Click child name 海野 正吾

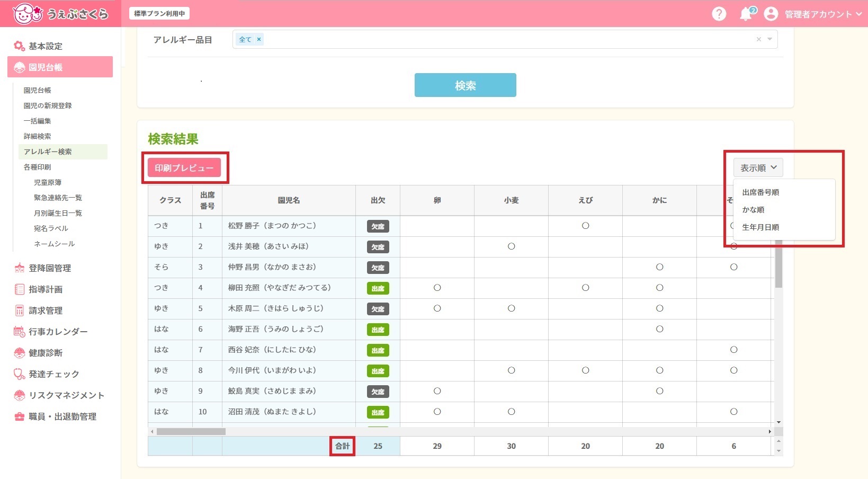pyautogui.click(x=275, y=329)
